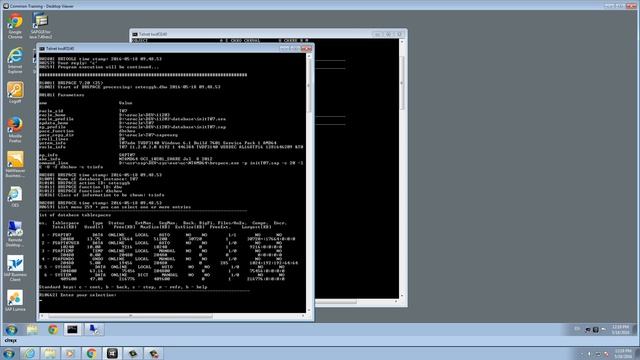Open the Remote Desktop shortcut on the desktop
The width and height of the screenshot is (640, 360).
15,233
